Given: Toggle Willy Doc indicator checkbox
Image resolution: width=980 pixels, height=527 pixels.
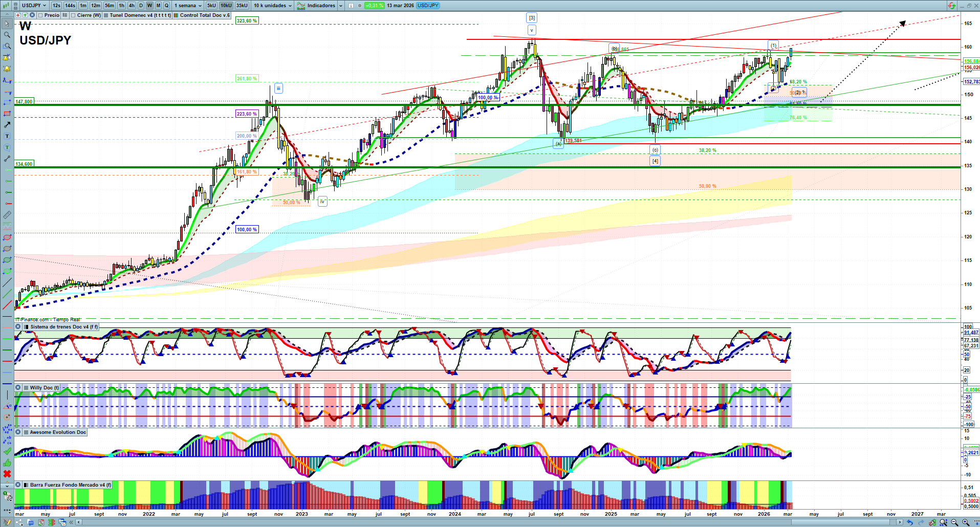Looking at the screenshot, I should [27, 388].
